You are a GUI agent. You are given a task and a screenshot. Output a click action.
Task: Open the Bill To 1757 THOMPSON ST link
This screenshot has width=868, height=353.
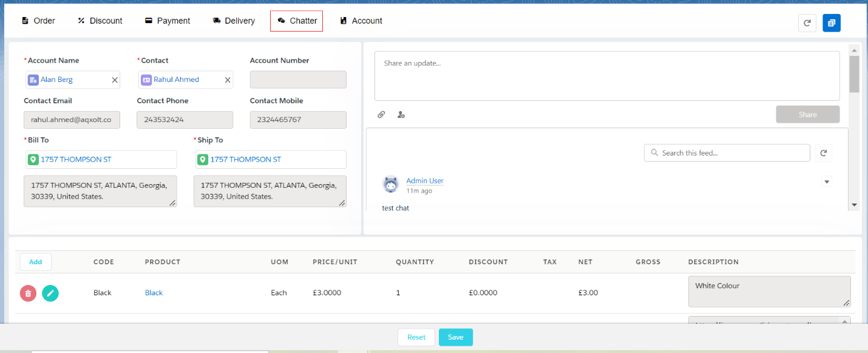pyautogui.click(x=76, y=160)
